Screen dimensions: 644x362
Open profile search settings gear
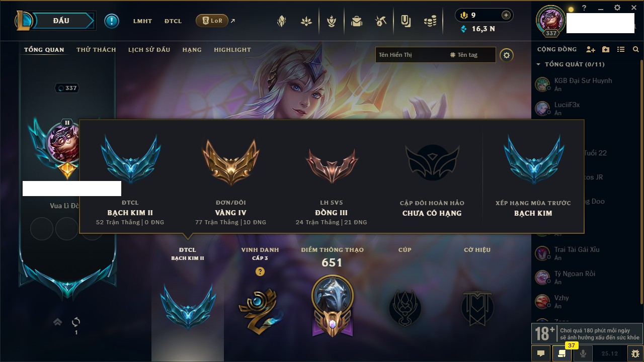507,55
